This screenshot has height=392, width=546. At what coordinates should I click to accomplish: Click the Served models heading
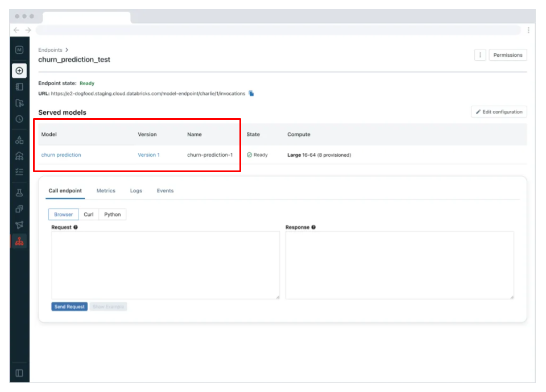[63, 112]
